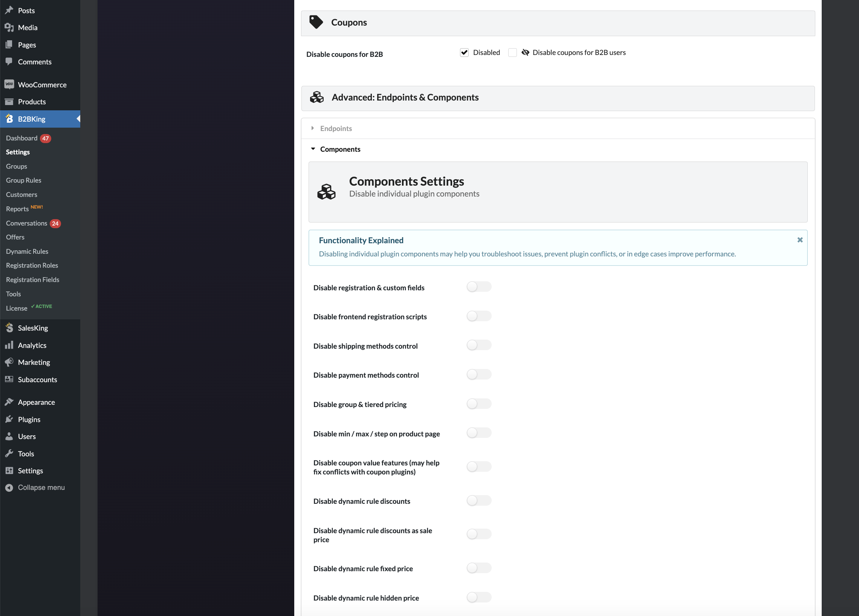Click the Appearance brush icon
859x616 pixels.
click(x=9, y=402)
